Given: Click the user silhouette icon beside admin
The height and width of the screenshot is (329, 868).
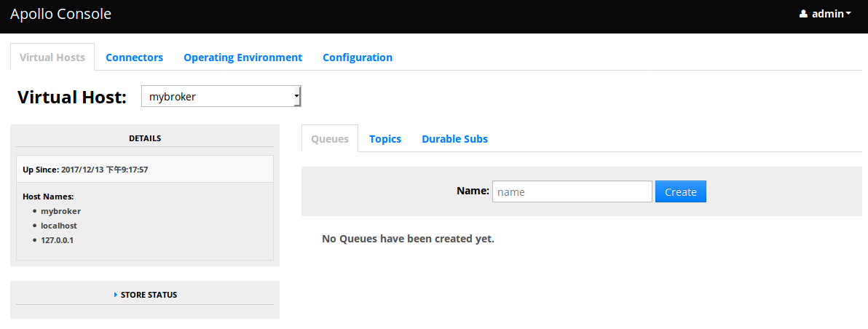Looking at the screenshot, I should click(803, 14).
